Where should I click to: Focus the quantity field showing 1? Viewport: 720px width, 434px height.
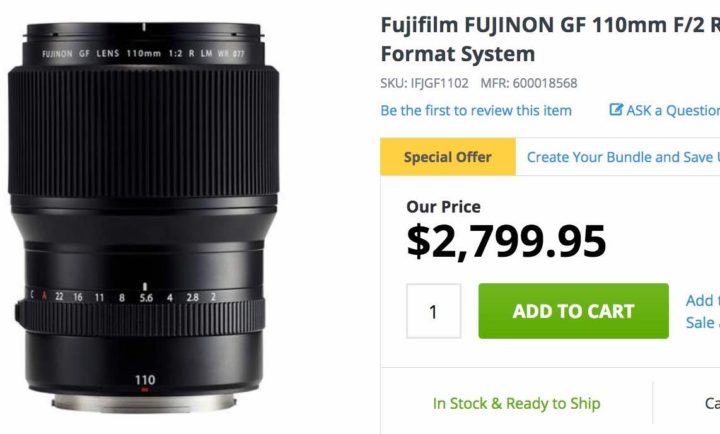point(433,311)
